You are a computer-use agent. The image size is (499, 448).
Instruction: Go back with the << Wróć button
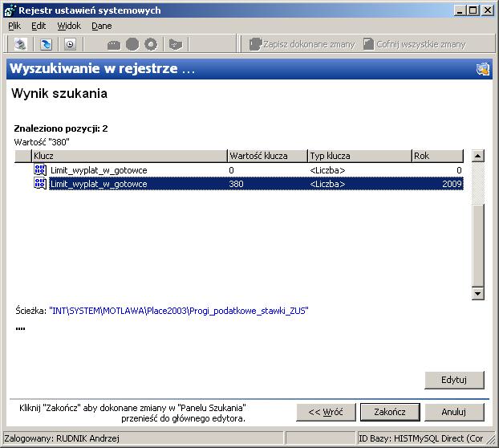click(x=326, y=412)
